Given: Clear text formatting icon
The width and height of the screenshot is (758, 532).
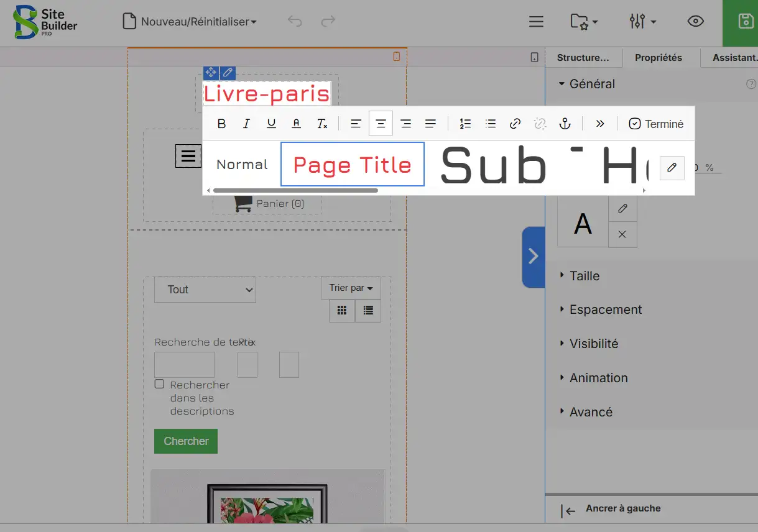Looking at the screenshot, I should tap(321, 124).
